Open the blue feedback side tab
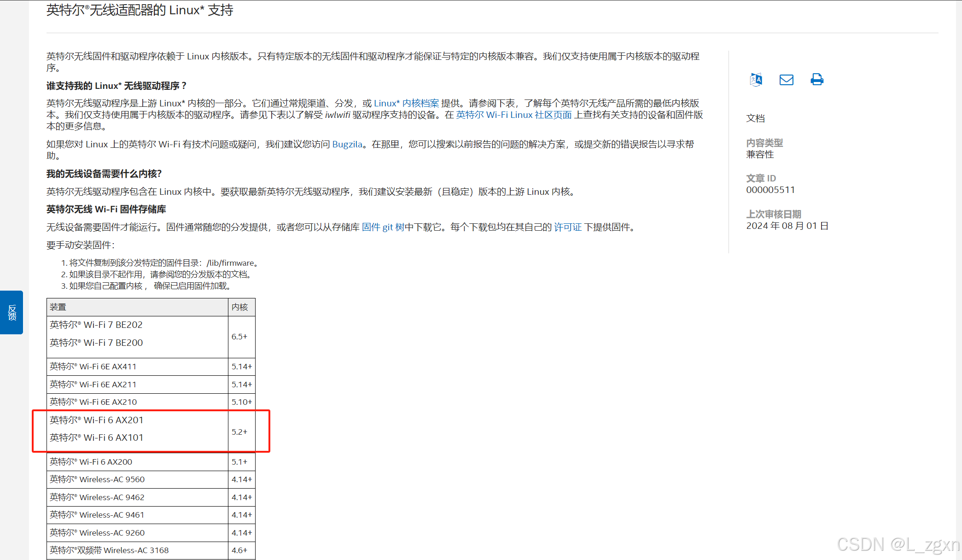 12,312
